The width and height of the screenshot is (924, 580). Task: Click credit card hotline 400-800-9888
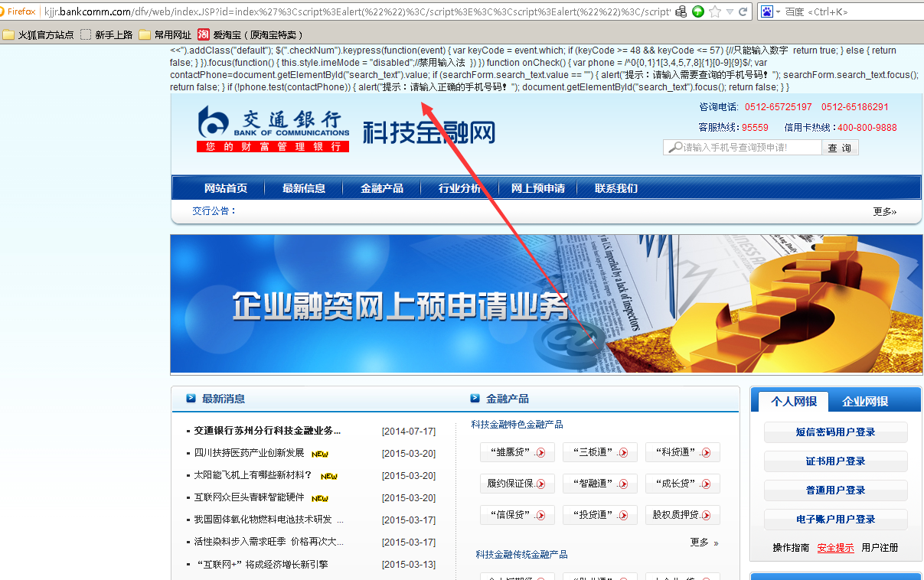pos(867,128)
